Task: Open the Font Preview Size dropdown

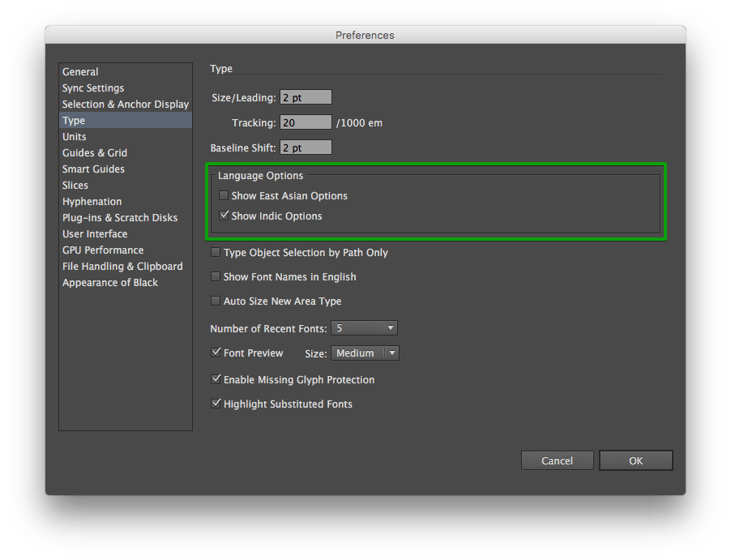Action: [365, 353]
